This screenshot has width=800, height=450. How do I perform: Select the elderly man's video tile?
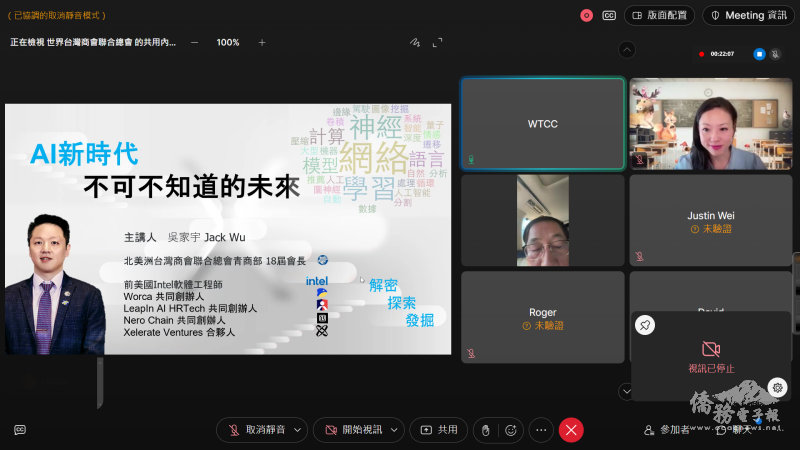click(543, 220)
